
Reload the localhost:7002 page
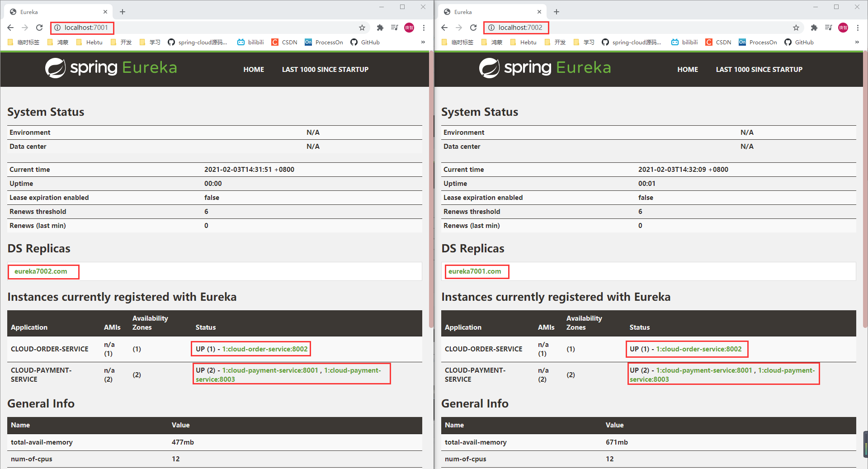pos(473,28)
